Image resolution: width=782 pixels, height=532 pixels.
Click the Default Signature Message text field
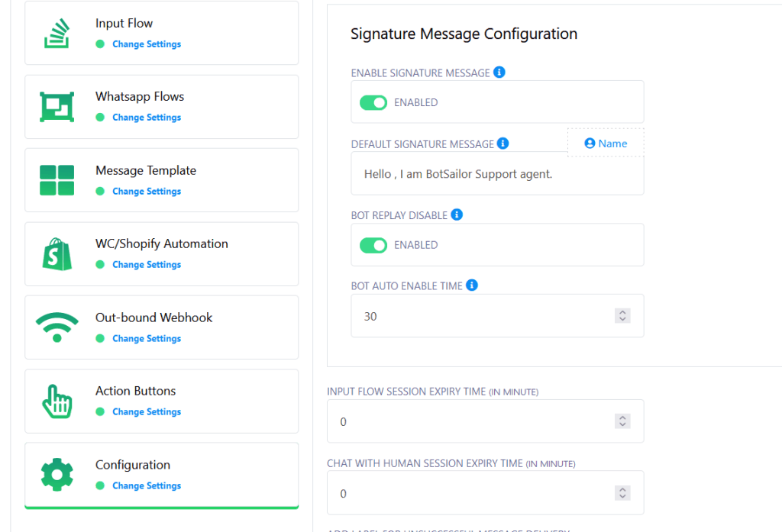pyautogui.click(x=496, y=174)
